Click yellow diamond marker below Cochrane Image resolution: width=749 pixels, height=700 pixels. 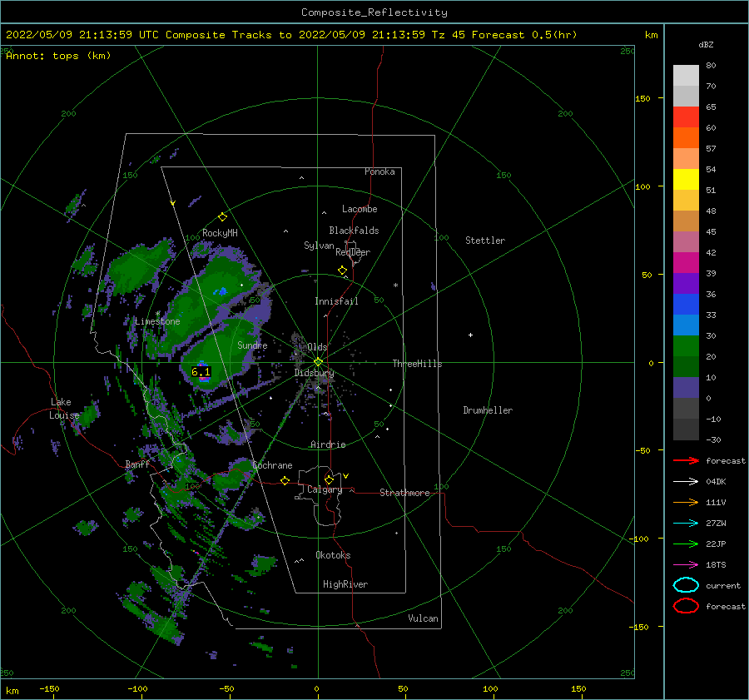(x=285, y=480)
